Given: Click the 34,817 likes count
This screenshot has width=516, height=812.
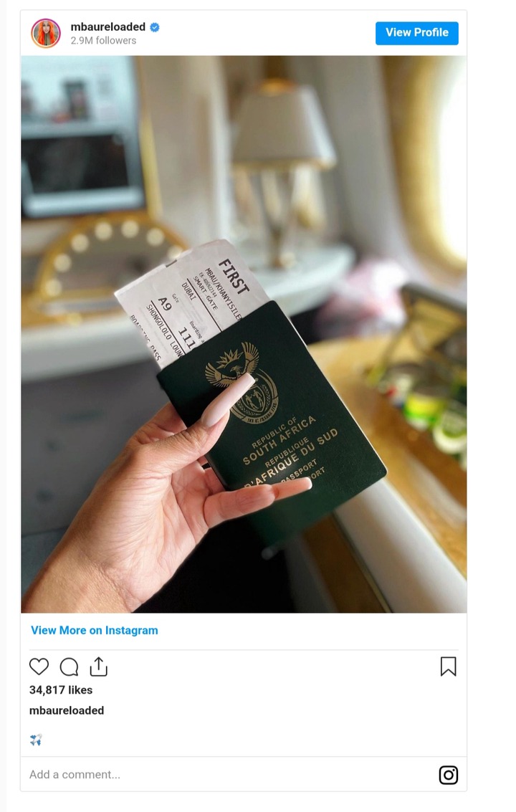Looking at the screenshot, I should (61, 689).
